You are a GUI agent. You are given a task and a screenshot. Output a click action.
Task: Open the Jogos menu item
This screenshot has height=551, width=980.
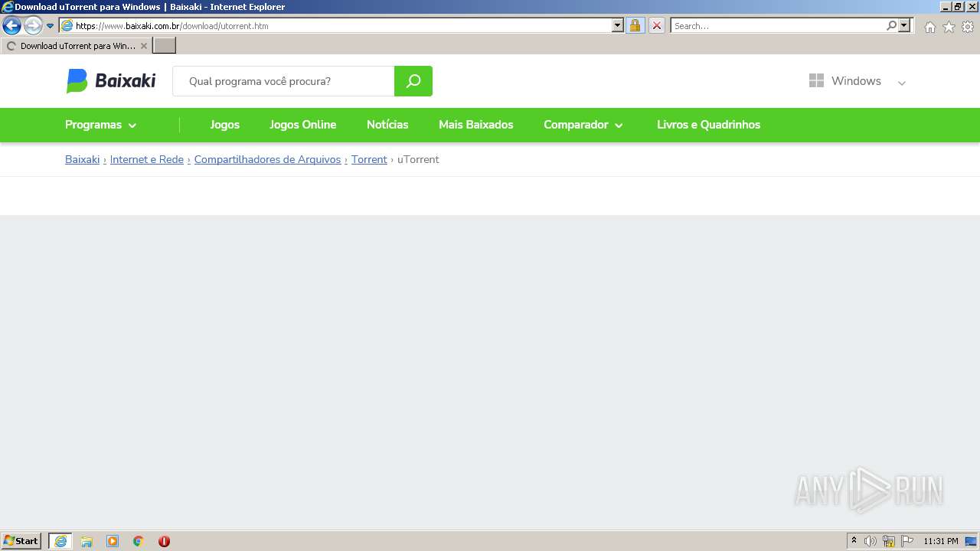pyautogui.click(x=225, y=125)
